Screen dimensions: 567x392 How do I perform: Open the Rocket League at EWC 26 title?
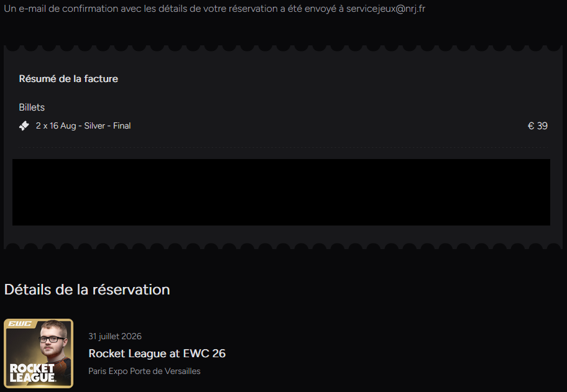coord(157,353)
